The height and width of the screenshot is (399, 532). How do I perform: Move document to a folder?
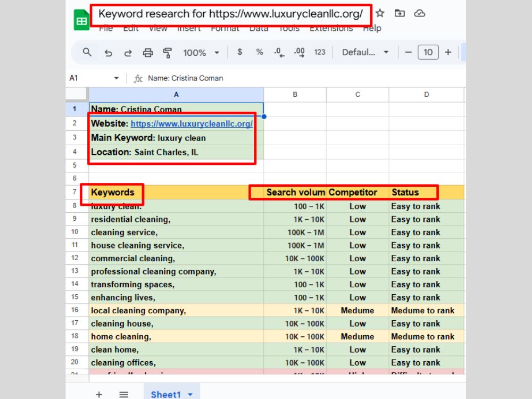pyautogui.click(x=400, y=13)
